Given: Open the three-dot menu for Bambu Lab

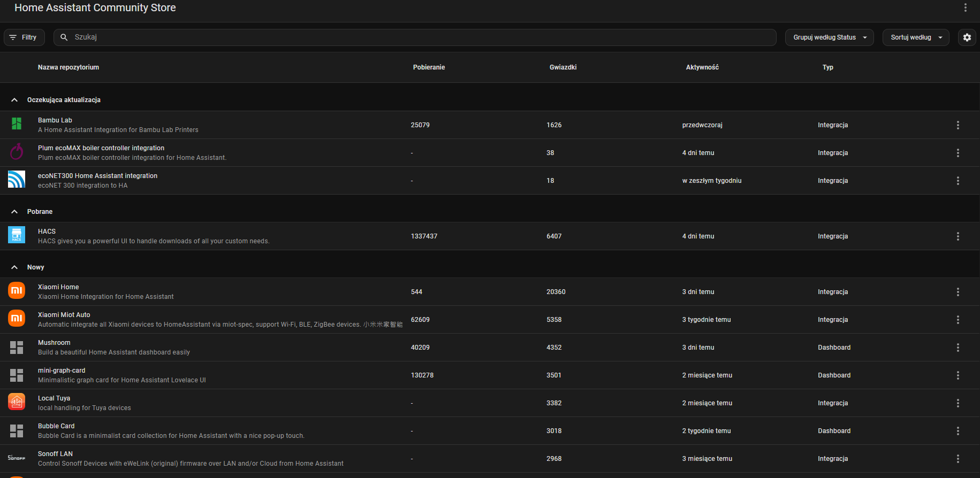Looking at the screenshot, I should point(958,125).
